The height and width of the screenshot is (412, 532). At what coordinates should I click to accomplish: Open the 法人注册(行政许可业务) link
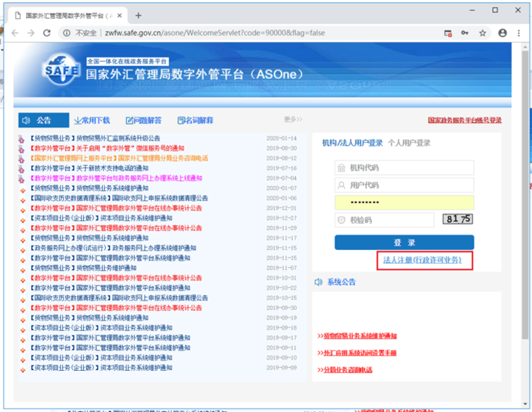tap(424, 261)
